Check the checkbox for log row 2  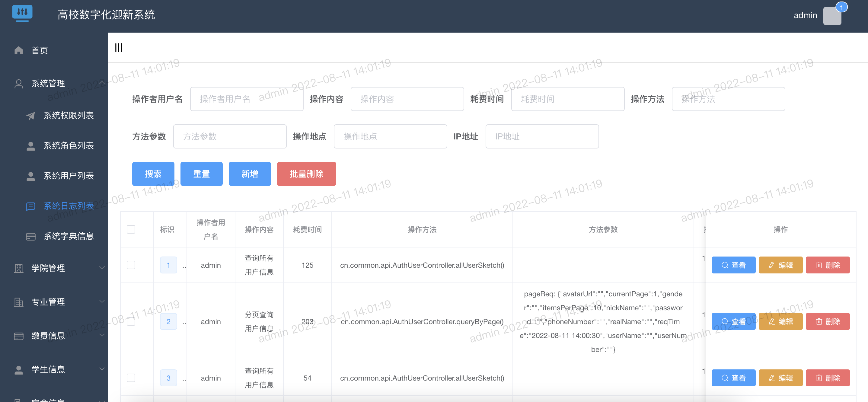click(x=131, y=321)
